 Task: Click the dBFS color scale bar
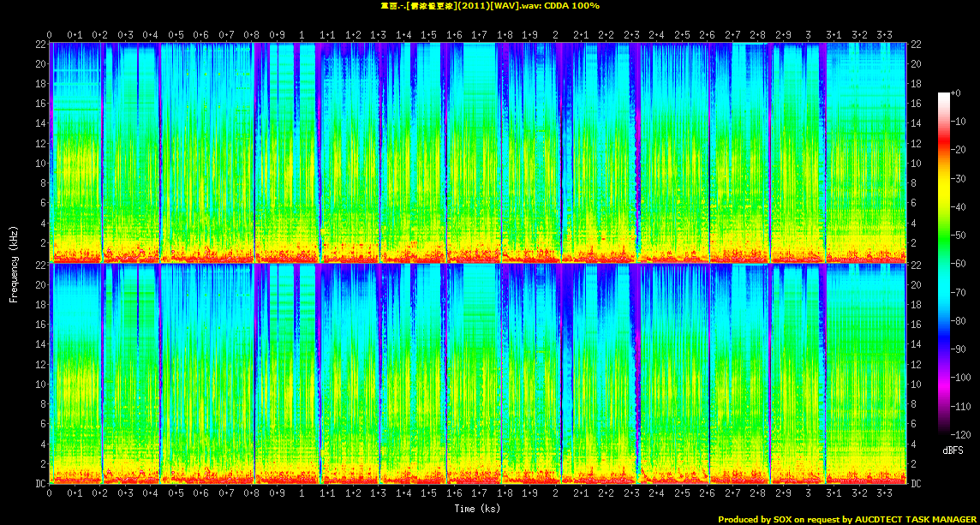[x=943, y=263]
